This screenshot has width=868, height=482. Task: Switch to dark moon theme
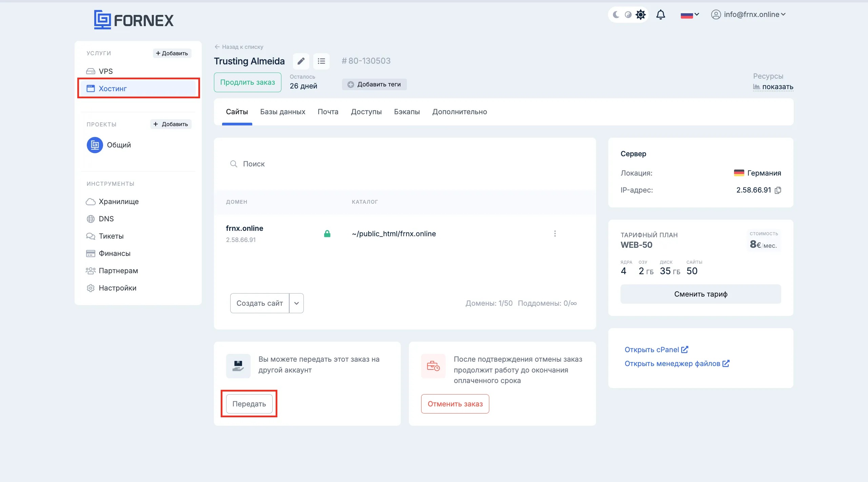tap(616, 15)
